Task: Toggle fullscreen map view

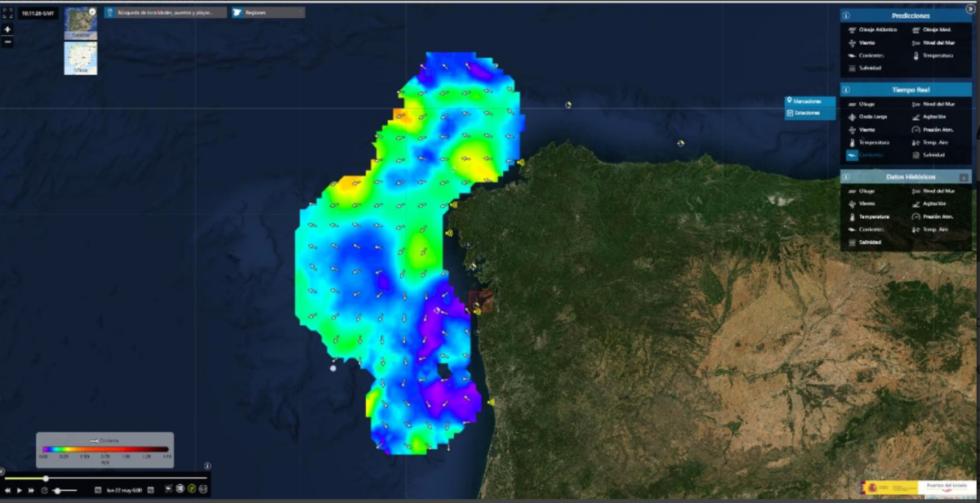Action: coord(7,12)
